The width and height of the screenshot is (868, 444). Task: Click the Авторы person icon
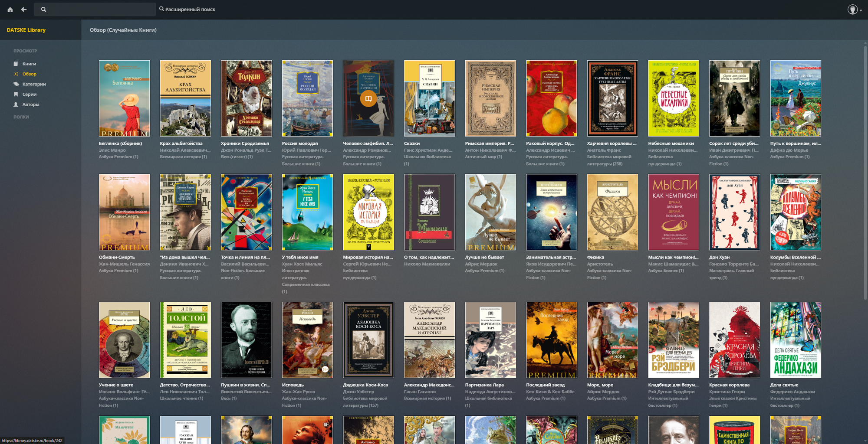tap(16, 104)
